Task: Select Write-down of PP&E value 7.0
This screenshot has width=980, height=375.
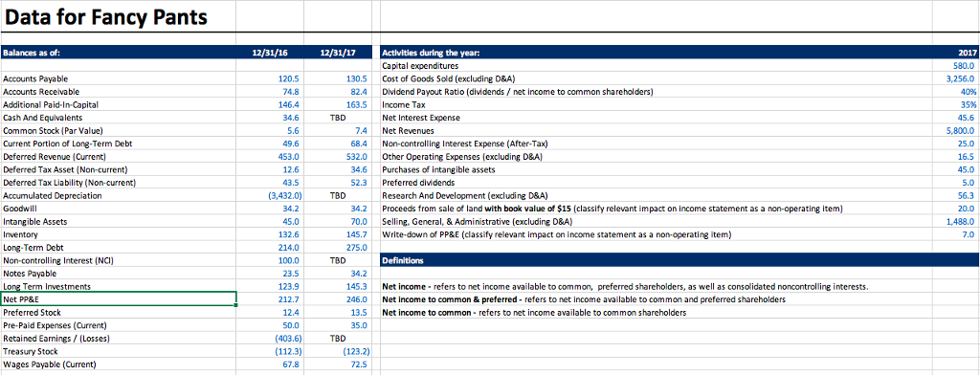Action: (956, 234)
